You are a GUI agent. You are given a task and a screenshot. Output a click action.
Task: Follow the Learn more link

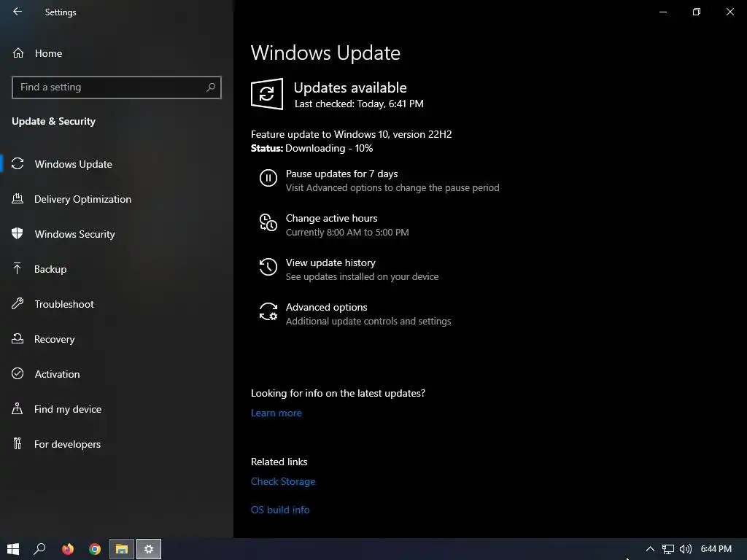tap(276, 413)
